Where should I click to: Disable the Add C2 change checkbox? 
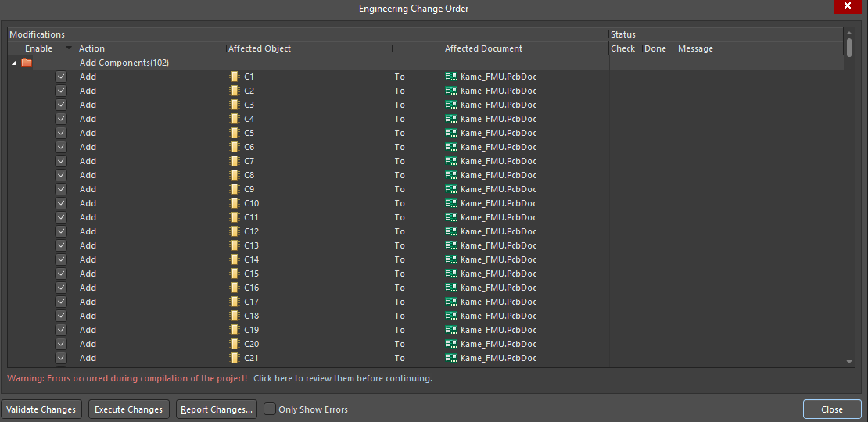point(61,91)
